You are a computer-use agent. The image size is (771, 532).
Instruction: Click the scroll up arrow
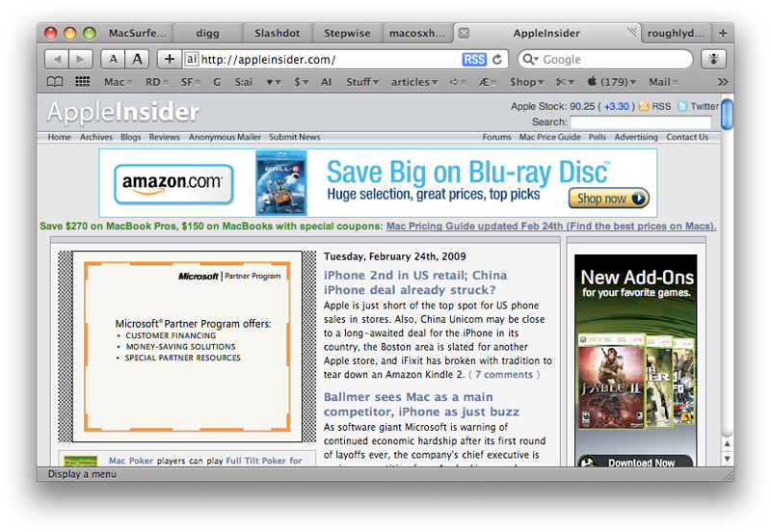(x=727, y=444)
